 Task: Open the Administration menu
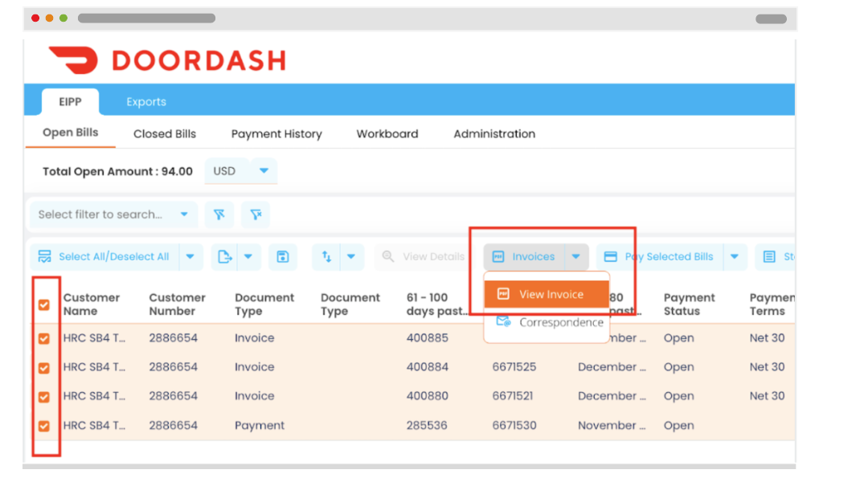coord(493,133)
